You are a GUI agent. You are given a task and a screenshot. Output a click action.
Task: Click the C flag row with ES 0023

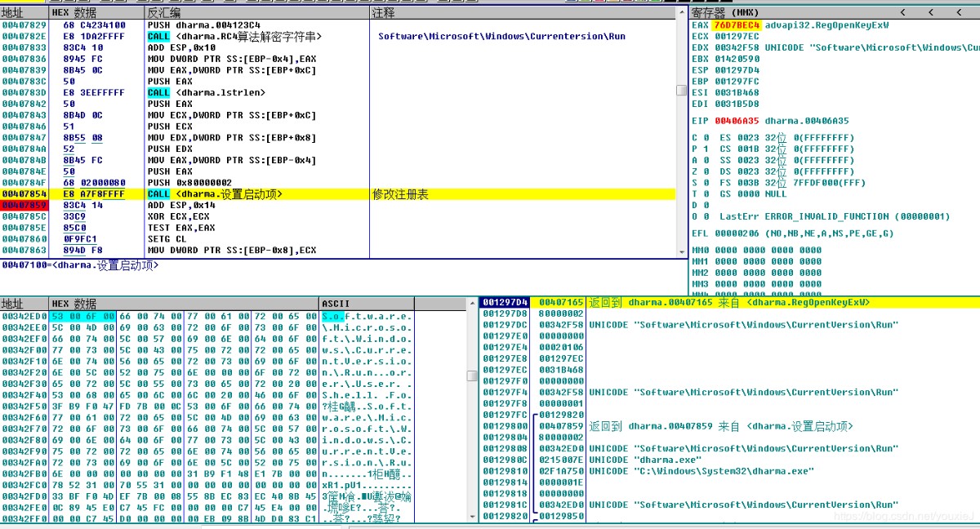(x=773, y=138)
